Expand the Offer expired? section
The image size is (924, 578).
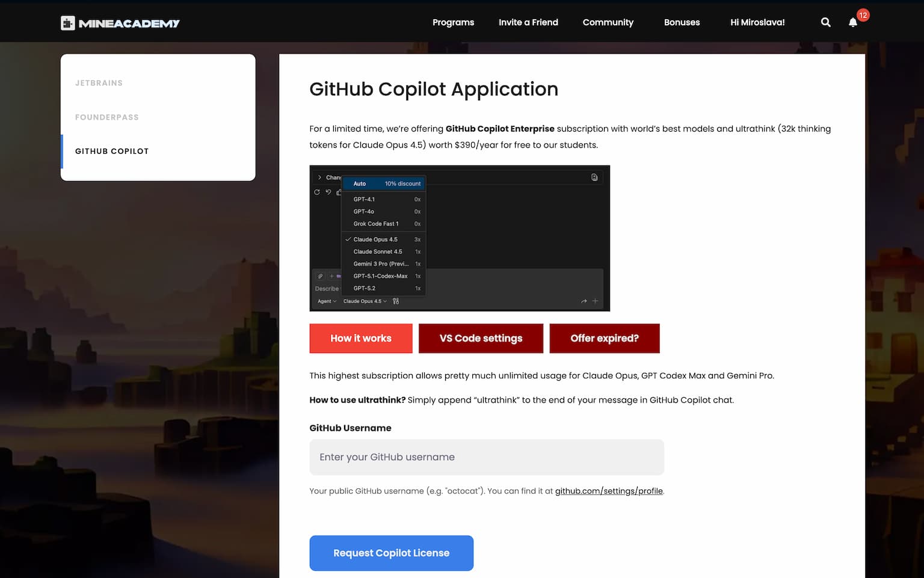604,339
